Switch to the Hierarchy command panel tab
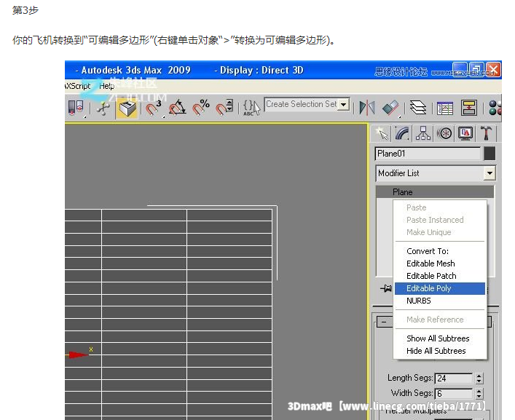 click(423, 133)
